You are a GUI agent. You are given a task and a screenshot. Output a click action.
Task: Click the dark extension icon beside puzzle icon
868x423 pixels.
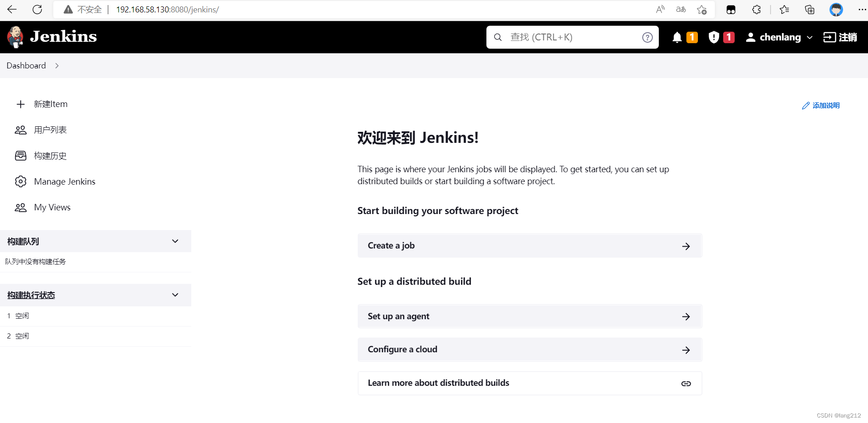pyautogui.click(x=731, y=10)
